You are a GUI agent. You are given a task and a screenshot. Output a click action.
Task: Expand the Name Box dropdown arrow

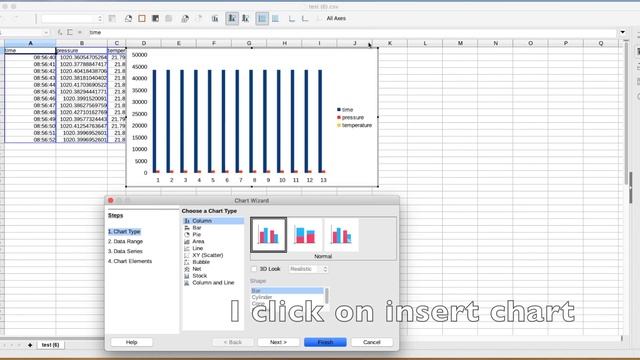(46, 32)
